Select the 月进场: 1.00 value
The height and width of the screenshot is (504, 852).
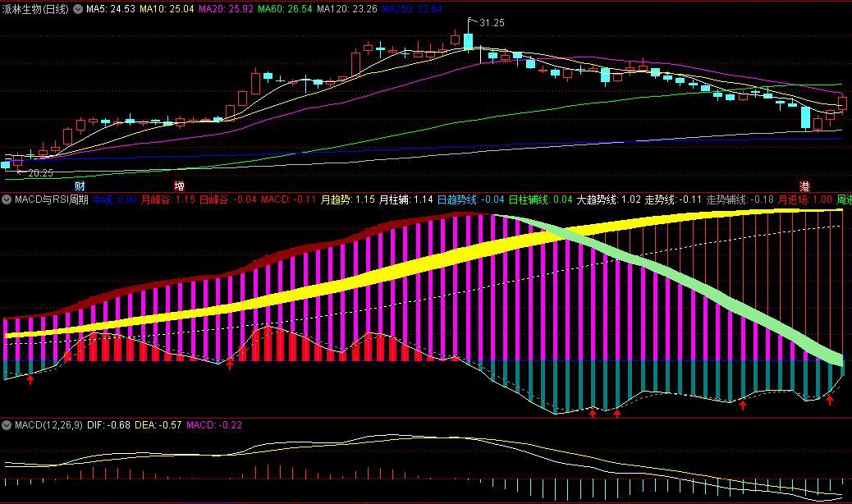pos(805,199)
